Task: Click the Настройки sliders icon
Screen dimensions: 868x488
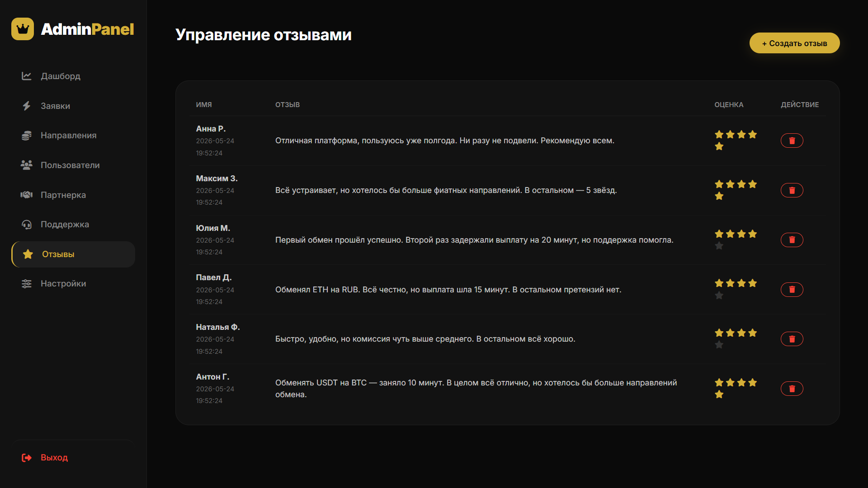Action: [27, 284]
